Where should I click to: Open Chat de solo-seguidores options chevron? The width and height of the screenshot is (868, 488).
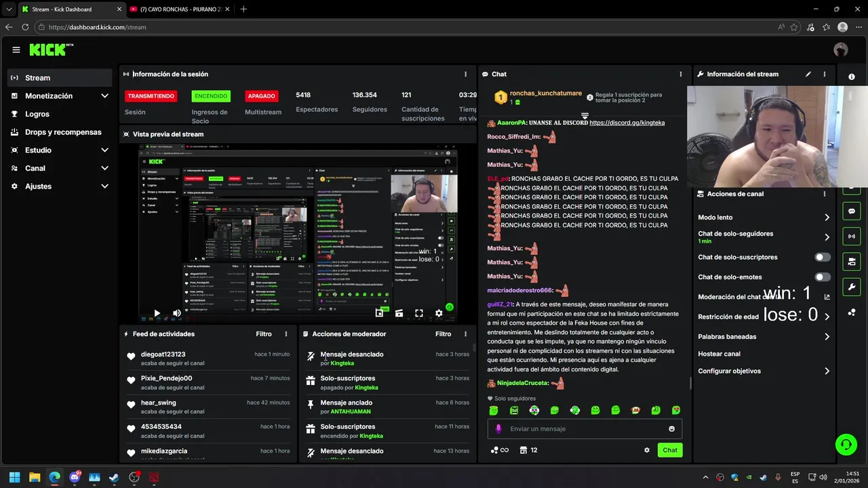point(827,237)
